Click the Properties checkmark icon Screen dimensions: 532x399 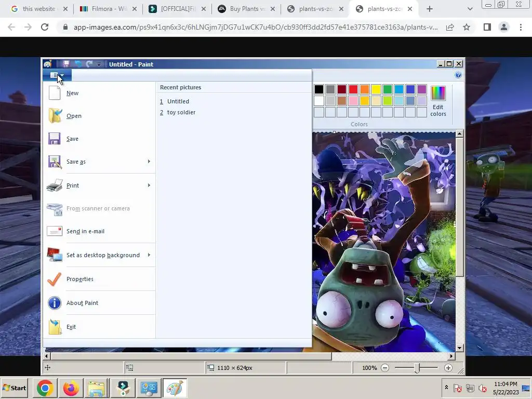pyautogui.click(x=54, y=279)
